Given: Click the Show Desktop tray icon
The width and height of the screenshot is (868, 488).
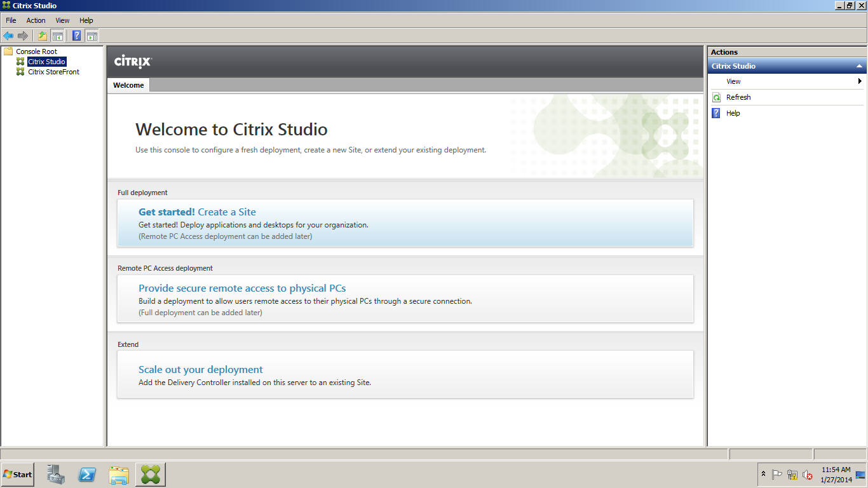Looking at the screenshot, I should pyautogui.click(x=861, y=475).
